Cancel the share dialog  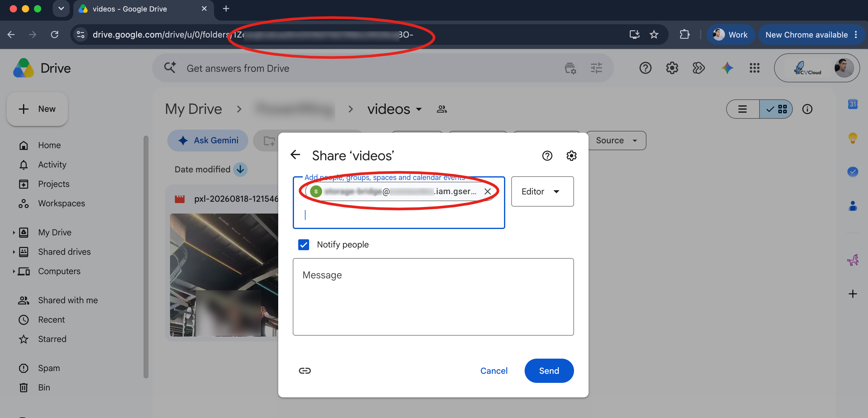[494, 370]
